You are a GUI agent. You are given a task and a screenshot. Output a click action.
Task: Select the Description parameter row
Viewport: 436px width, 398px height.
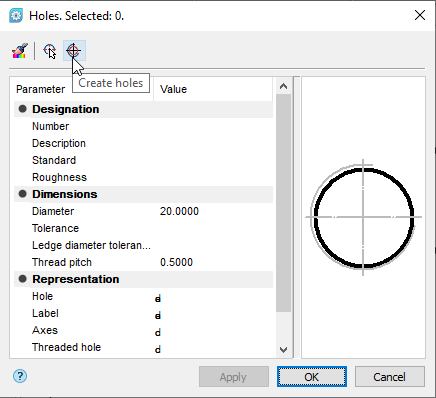(x=144, y=143)
